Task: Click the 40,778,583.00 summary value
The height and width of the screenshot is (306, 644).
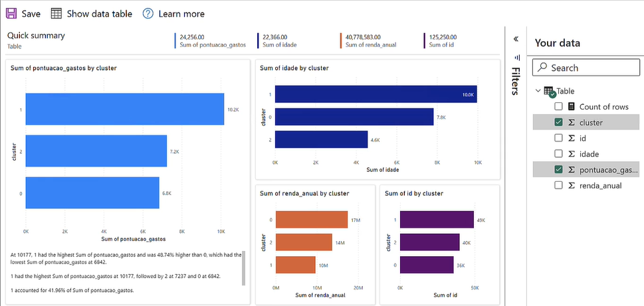Action: click(x=363, y=37)
